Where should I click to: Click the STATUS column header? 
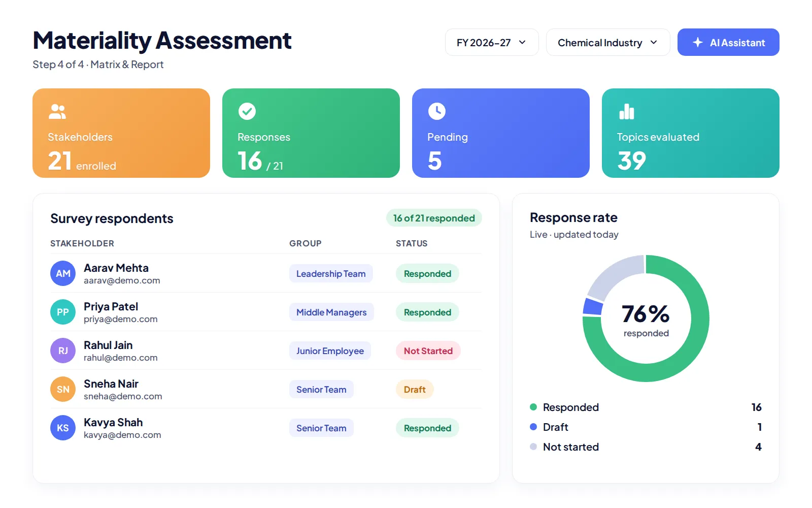pos(412,243)
